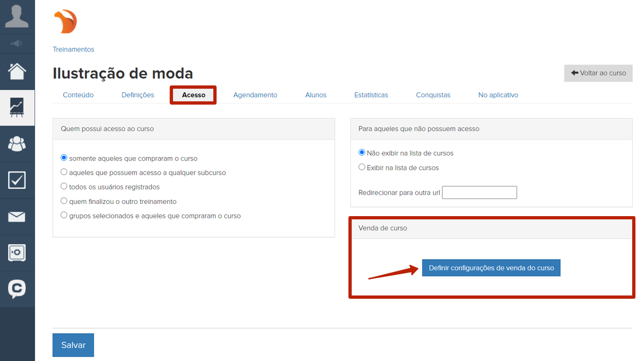Viewport: 644px width, 361px height.
Task: Select 'Exibir na lista de cursos' radio
Action: [x=362, y=167]
